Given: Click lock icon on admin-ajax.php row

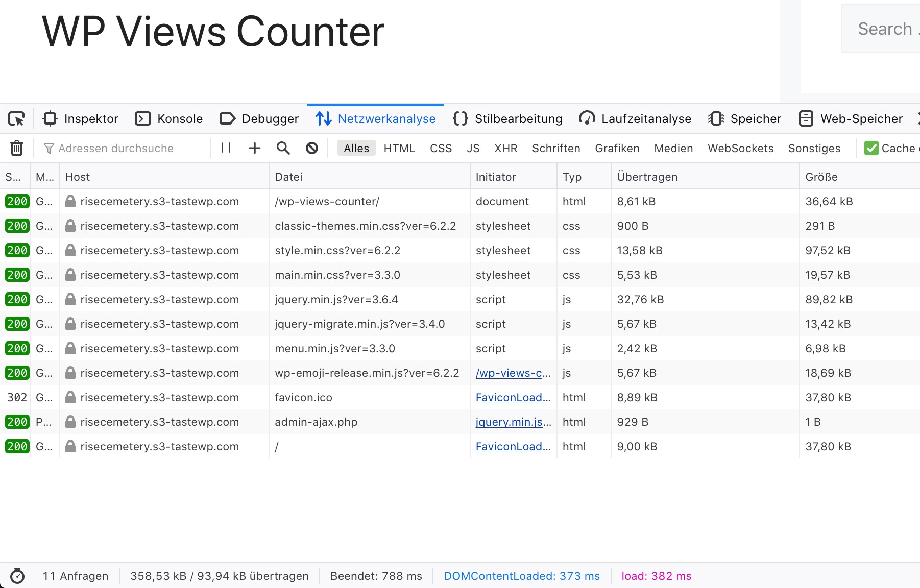Looking at the screenshot, I should coord(70,422).
